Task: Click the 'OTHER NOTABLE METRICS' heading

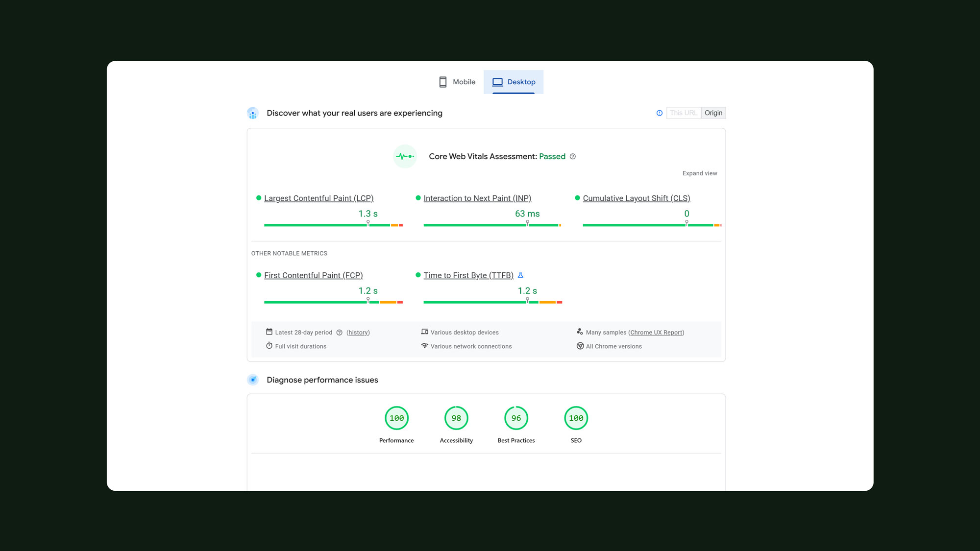Action: 289,254
